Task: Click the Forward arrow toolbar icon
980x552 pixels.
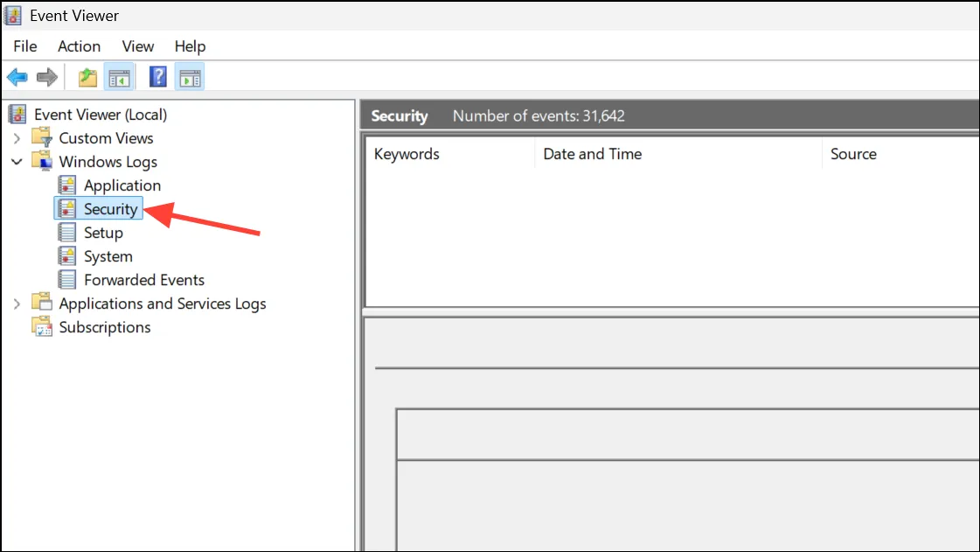Action: (47, 78)
